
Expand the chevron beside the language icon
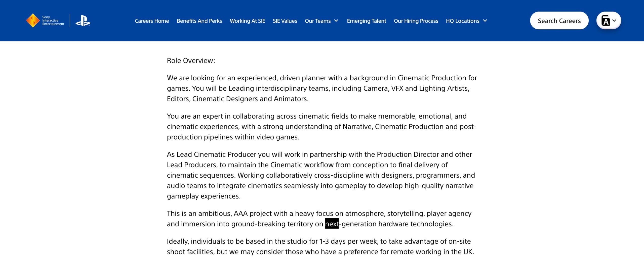pos(615,21)
